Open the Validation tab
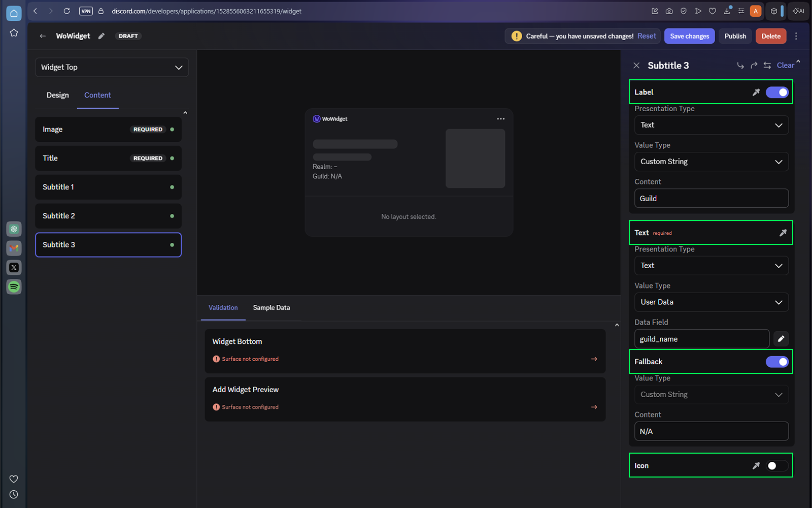 click(223, 308)
